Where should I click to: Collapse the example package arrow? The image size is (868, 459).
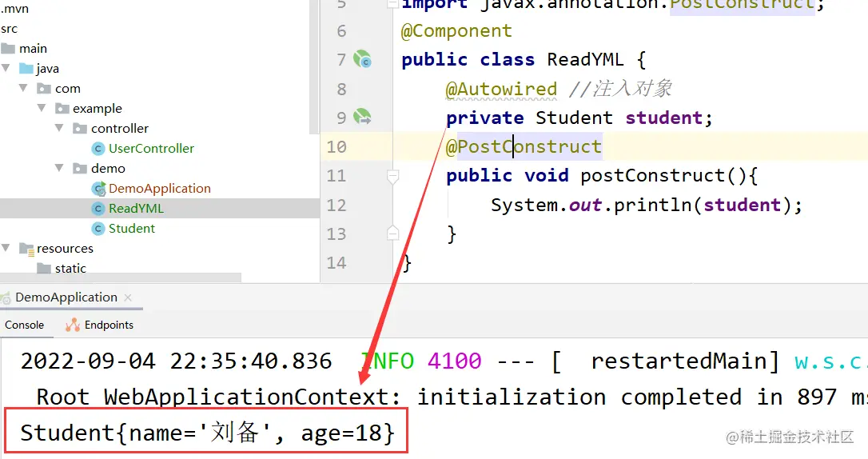42,108
